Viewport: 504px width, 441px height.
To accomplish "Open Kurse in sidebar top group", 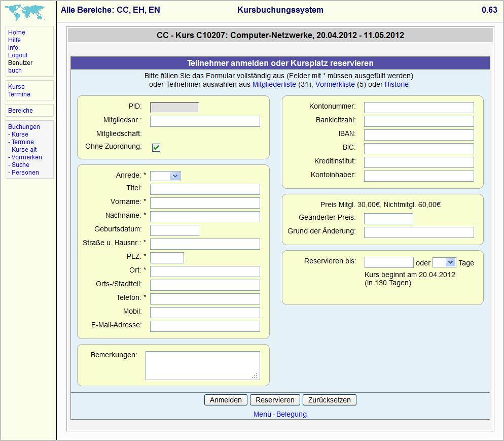I will [x=16, y=87].
